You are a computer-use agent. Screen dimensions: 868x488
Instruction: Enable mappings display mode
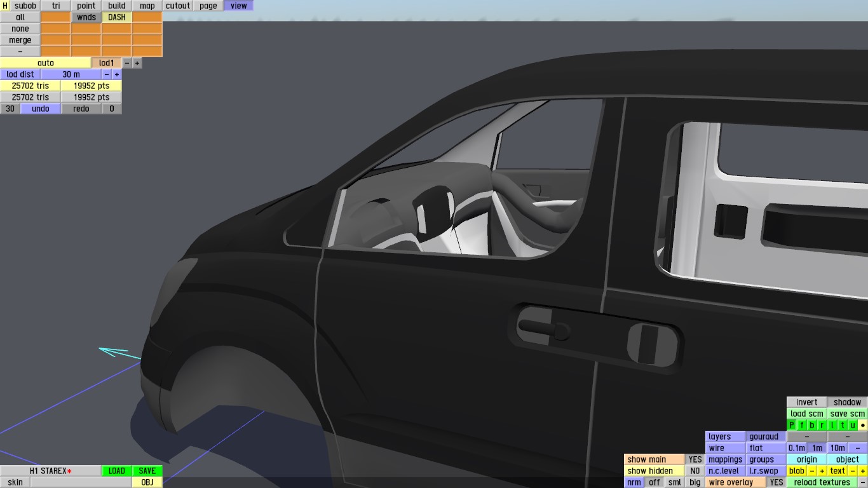point(726,459)
